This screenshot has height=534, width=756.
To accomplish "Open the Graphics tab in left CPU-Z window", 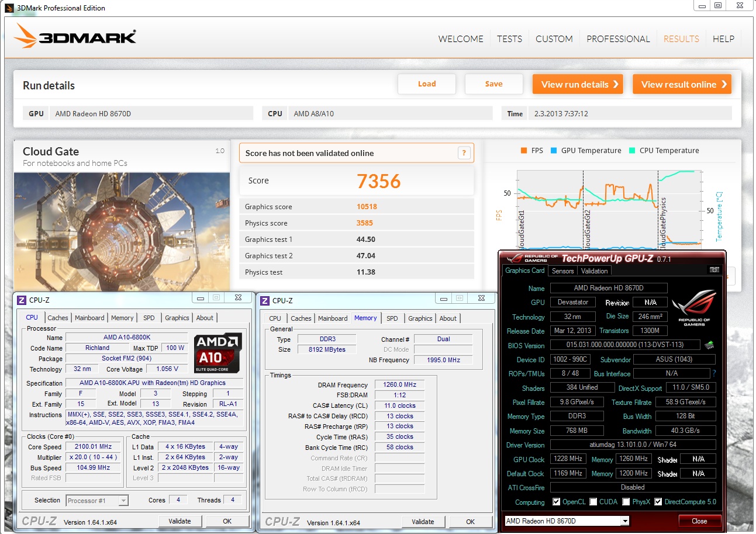I will pyautogui.click(x=177, y=318).
